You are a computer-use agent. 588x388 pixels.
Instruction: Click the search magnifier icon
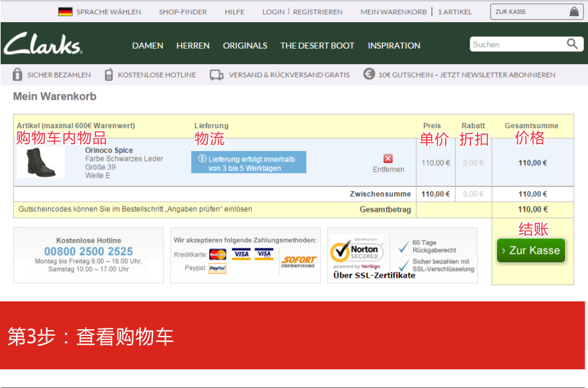click(x=572, y=44)
